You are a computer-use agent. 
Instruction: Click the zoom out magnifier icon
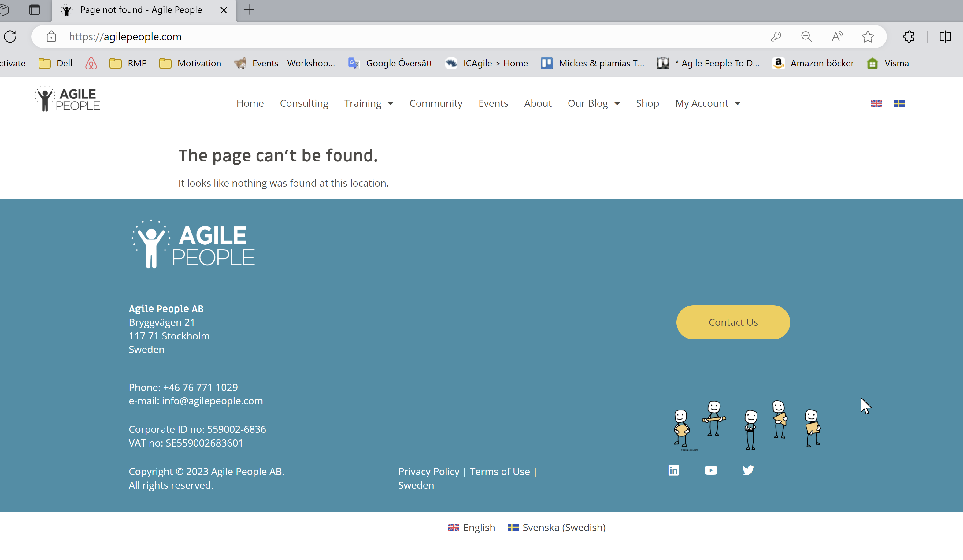click(806, 37)
